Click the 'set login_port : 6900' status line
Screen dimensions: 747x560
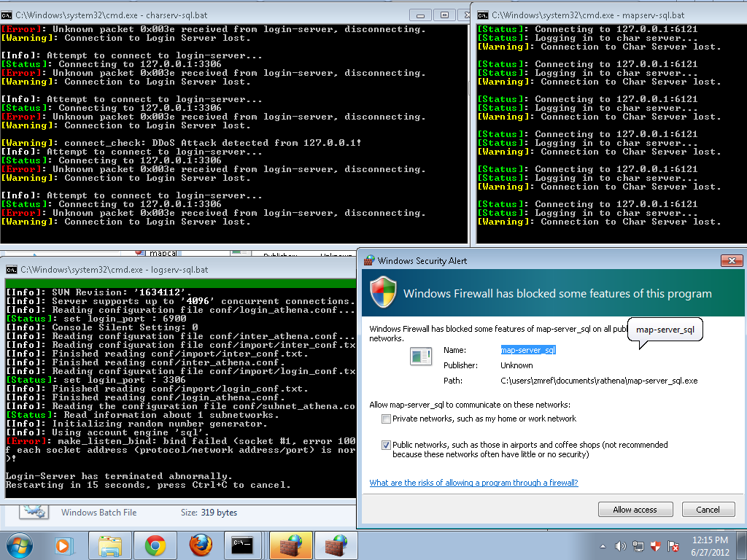pyautogui.click(x=96, y=319)
